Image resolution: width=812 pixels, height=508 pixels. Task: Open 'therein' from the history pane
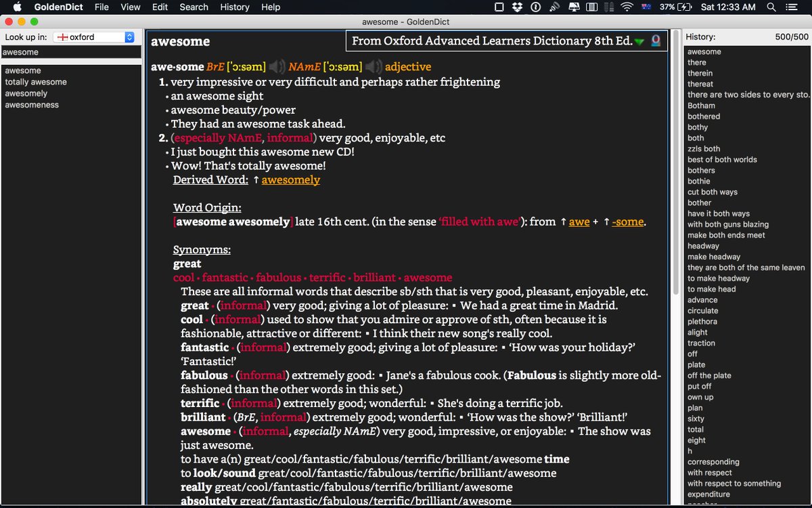click(700, 73)
